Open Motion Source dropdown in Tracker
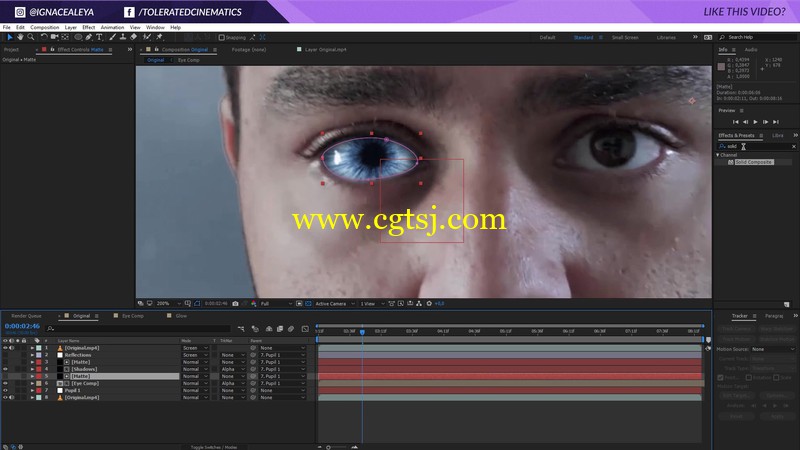This screenshot has height=450, width=800. click(x=773, y=349)
